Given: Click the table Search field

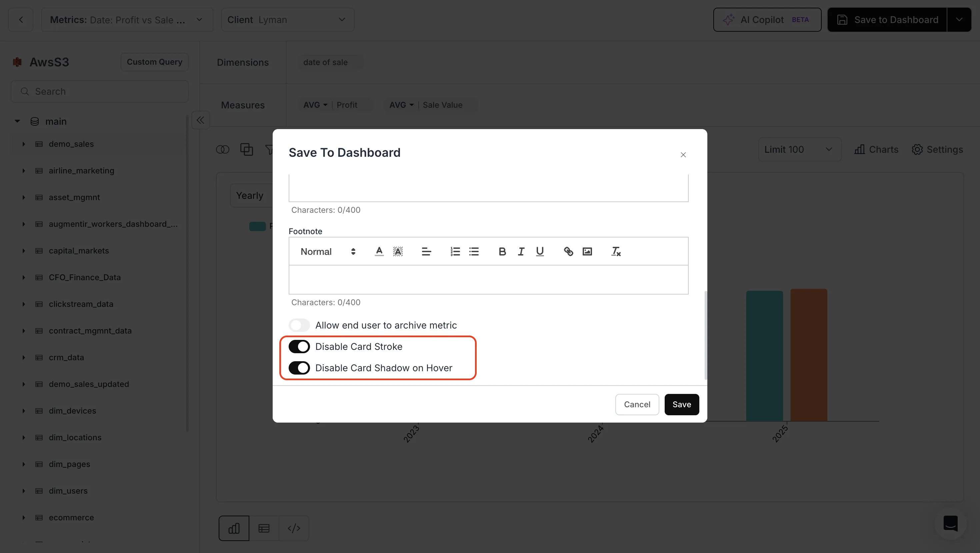Looking at the screenshot, I should tap(100, 92).
